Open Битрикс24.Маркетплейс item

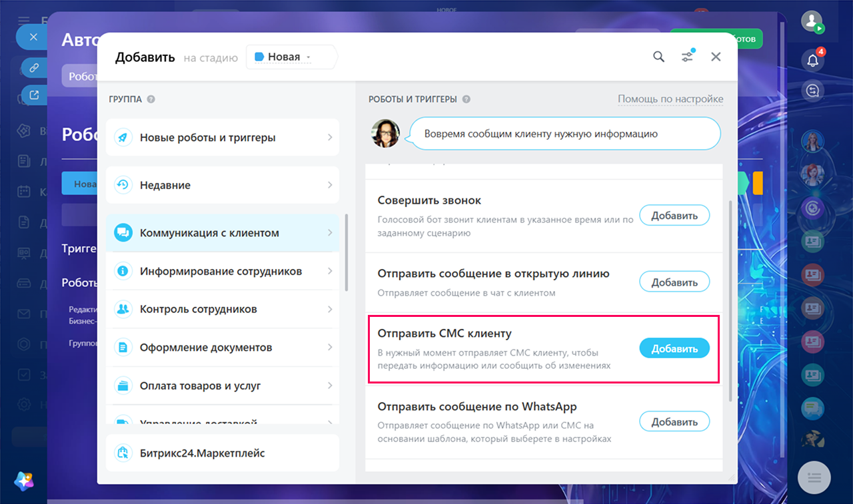pyautogui.click(x=223, y=453)
